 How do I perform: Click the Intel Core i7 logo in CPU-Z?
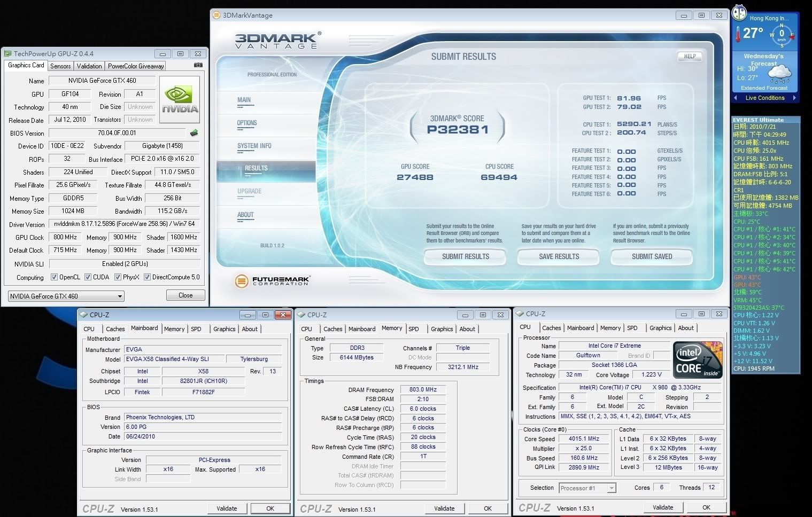click(x=698, y=361)
